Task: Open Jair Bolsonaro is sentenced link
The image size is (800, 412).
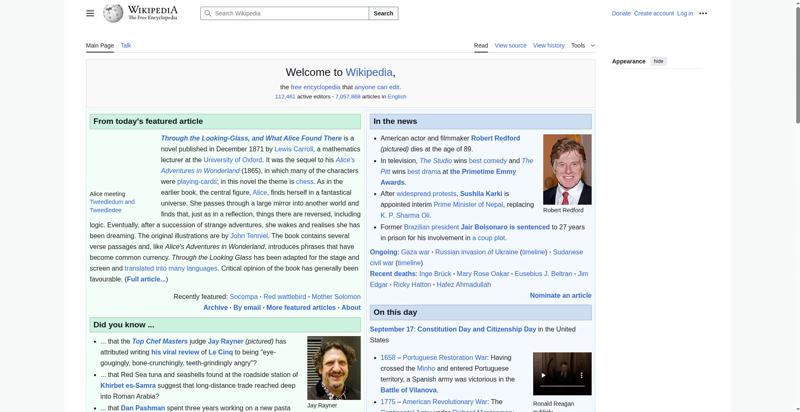Action: coord(505,227)
